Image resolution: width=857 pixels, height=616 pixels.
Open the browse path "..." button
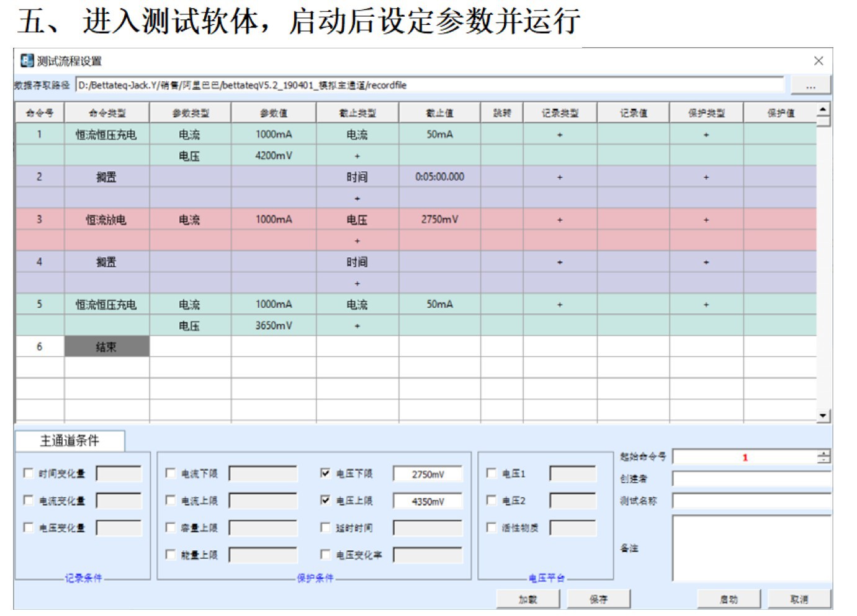(810, 86)
